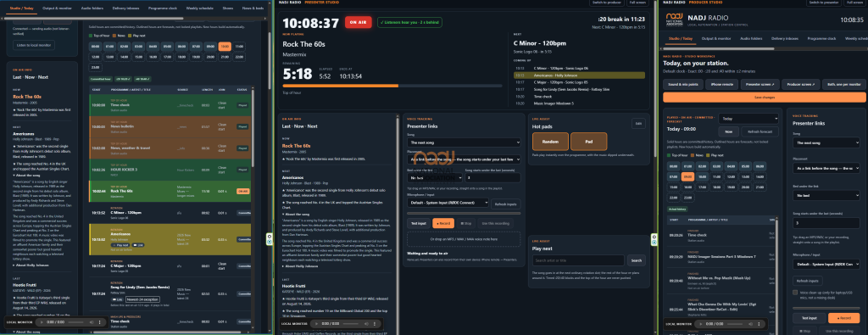This screenshot has height=335, width=868.
Task: Open iPhone remote
Action: click(722, 84)
